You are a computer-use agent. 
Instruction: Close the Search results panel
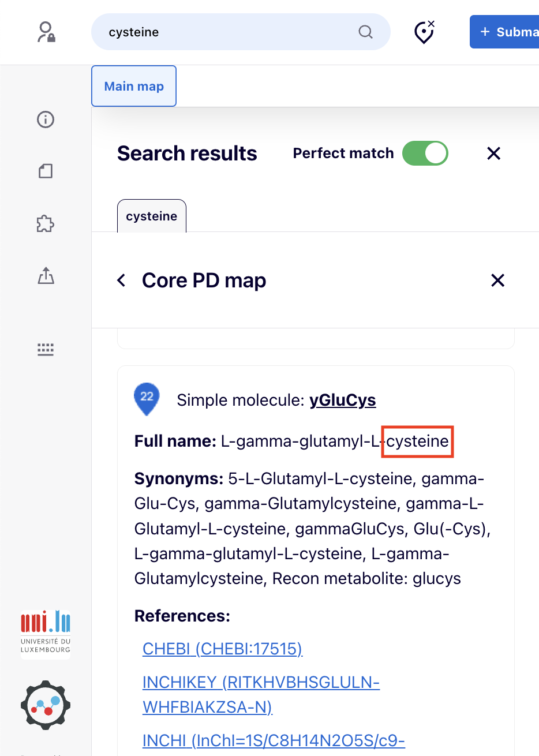(493, 154)
